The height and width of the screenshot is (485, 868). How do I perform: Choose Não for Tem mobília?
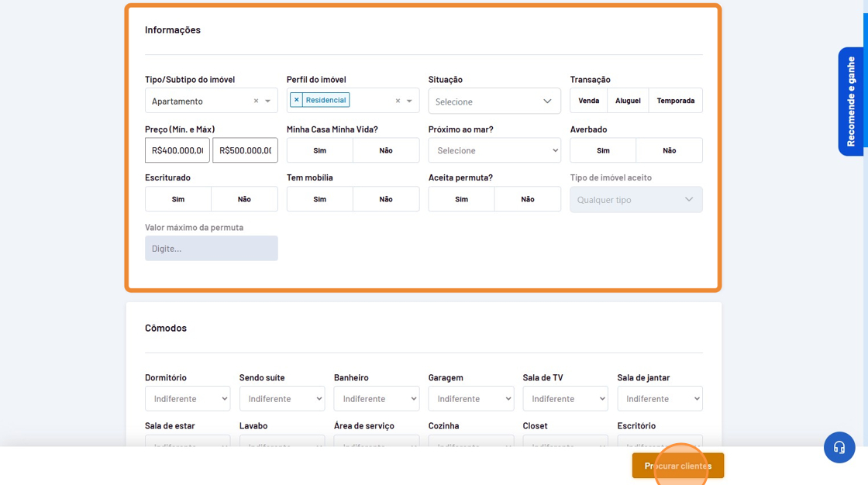pos(385,199)
